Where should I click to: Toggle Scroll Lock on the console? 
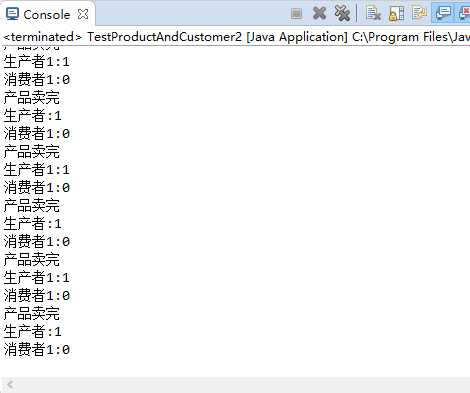[397, 13]
